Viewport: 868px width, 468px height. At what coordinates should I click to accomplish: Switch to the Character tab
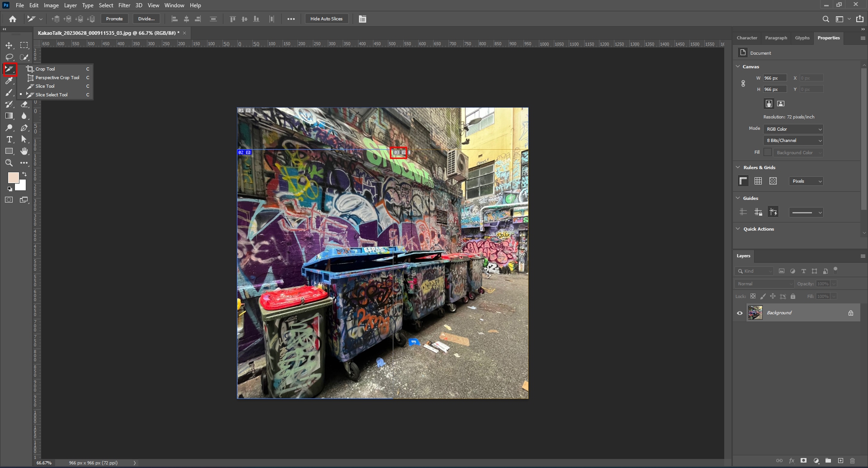[x=747, y=38]
